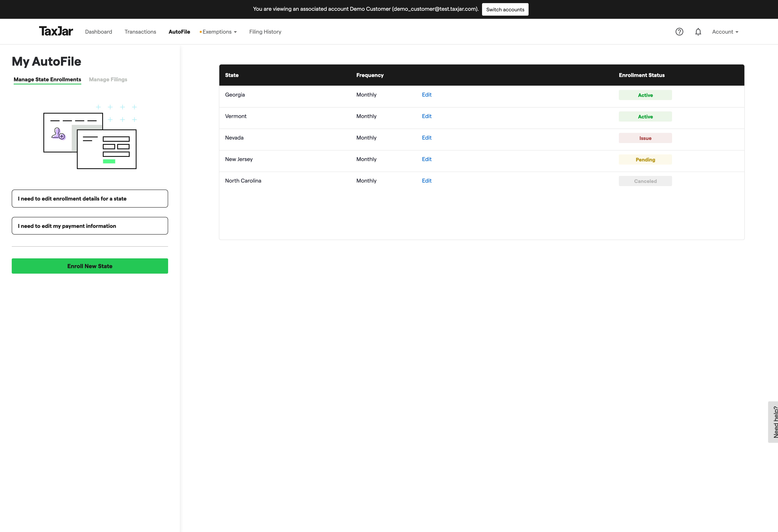The image size is (778, 532).
Task: Switch to the Manage State Enrollments tab
Action: click(x=47, y=80)
